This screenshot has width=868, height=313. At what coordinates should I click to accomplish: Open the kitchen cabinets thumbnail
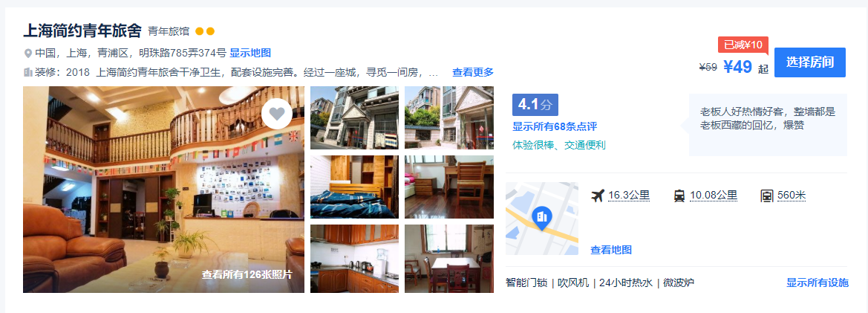[354, 259]
